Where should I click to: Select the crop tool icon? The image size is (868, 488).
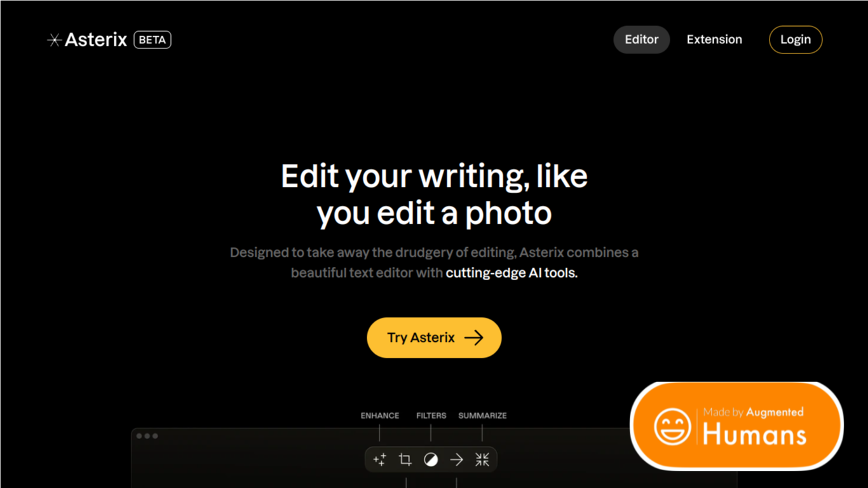[405, 459]
